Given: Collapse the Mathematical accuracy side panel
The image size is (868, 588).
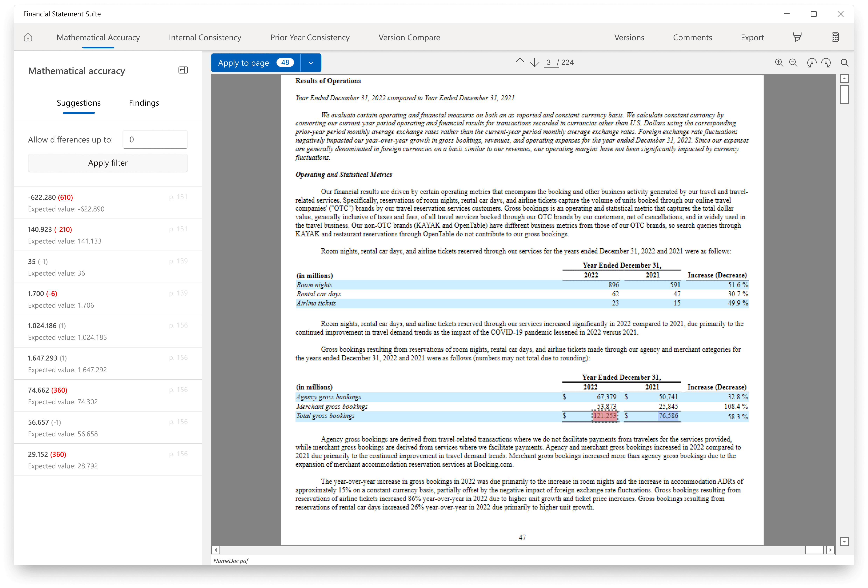Looking at the screenshot, I should click(183, 70).
